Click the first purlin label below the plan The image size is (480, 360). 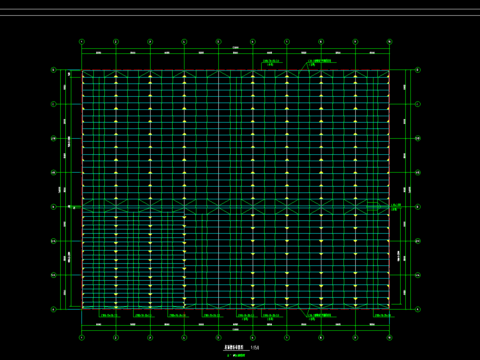click(x=110, y=315)
